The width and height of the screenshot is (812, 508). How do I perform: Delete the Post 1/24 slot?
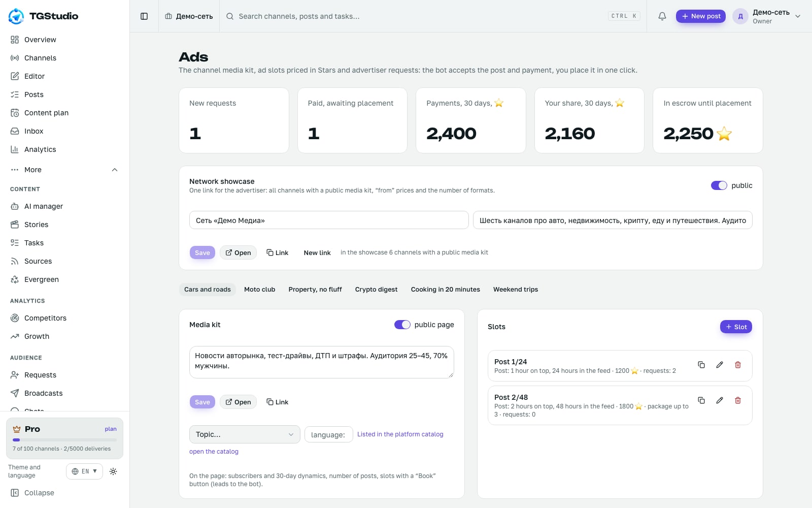click(x=738, y=365)
